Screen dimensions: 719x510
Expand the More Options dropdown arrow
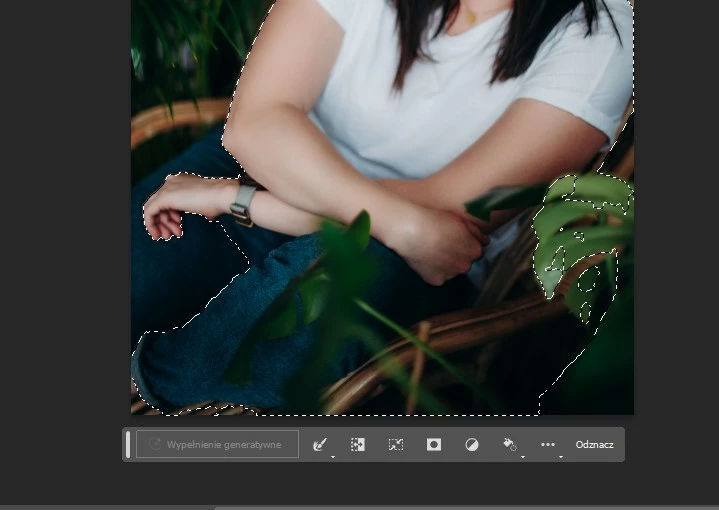tap(561, 457)
